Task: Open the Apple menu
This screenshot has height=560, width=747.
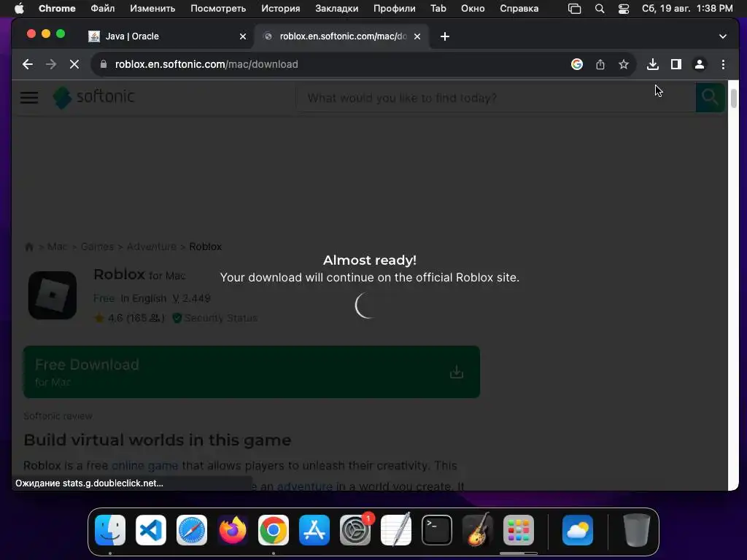Action: pos(19,9)
